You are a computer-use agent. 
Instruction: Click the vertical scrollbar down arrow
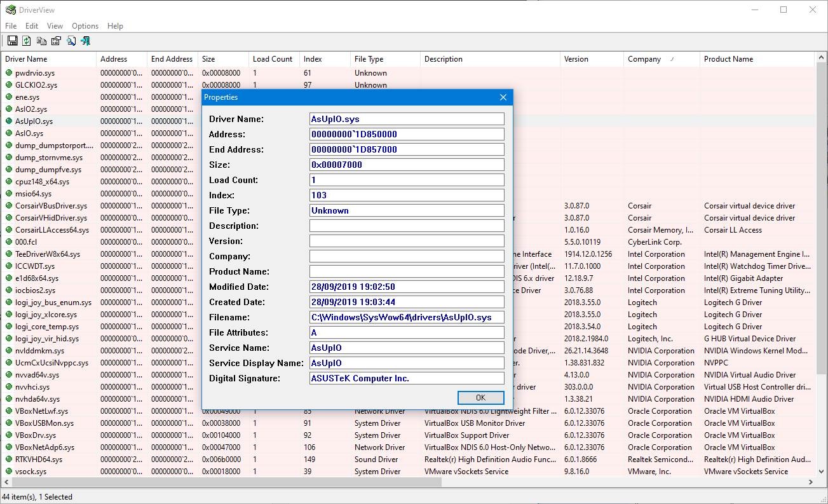[x=821, y=472]
